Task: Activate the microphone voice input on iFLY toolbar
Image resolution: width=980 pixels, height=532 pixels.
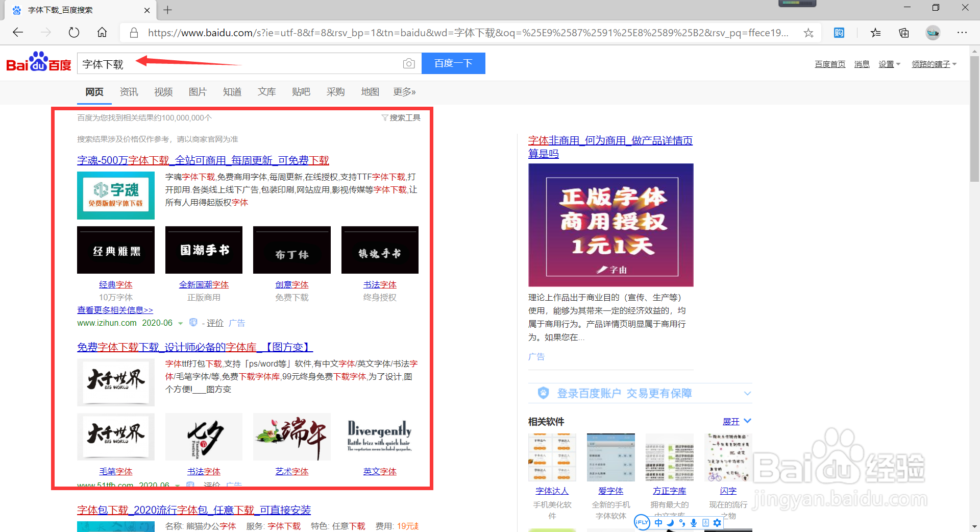Action: (693, 522)
